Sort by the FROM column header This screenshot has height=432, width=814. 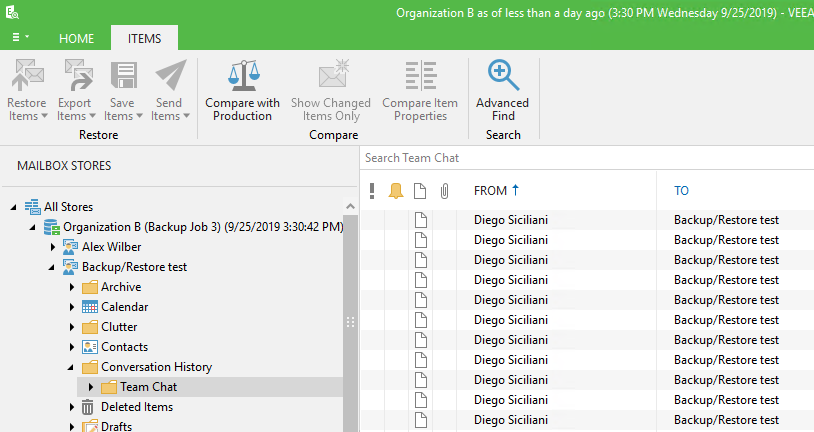click(490, 191)
